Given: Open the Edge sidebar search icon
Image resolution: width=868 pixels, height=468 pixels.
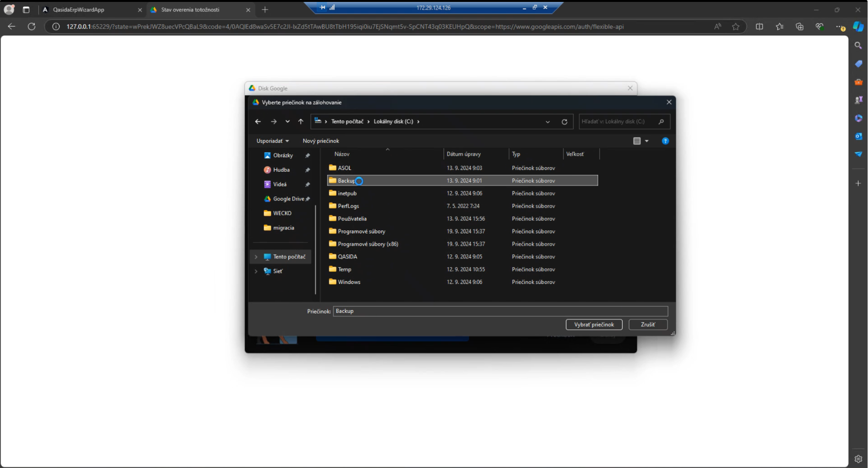Looking at the screenshot, I should (x=858, y=45).
